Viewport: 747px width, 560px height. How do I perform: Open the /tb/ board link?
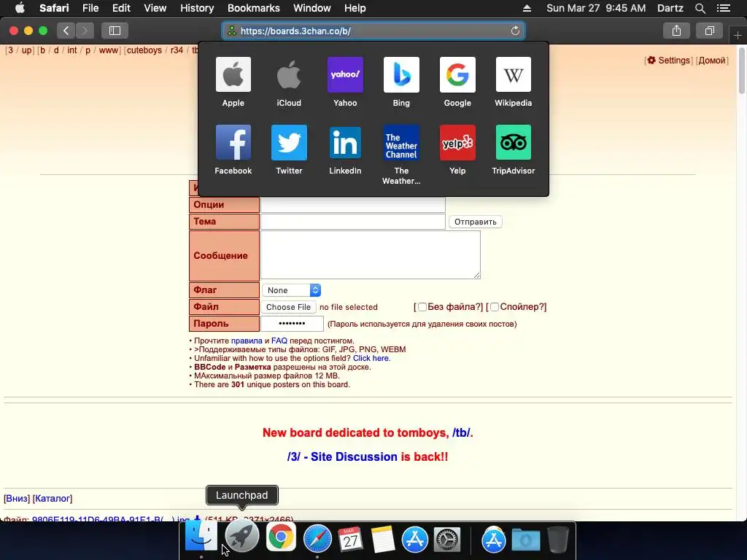click(x=461, y=433)
